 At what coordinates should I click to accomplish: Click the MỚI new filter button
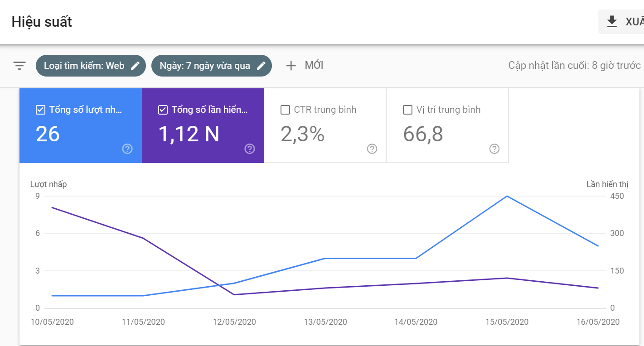pos(305,66)
